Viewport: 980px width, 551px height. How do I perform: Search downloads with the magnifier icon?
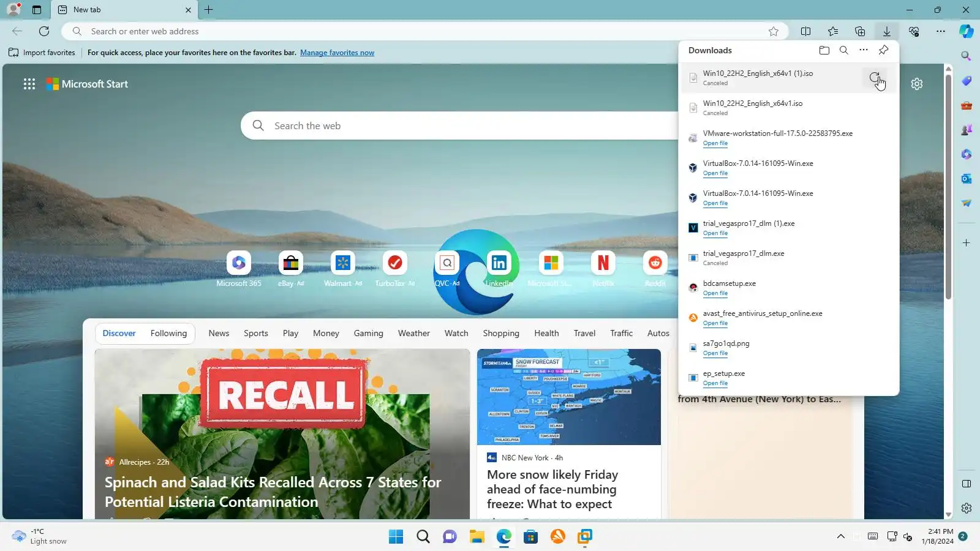coord(844,50)
